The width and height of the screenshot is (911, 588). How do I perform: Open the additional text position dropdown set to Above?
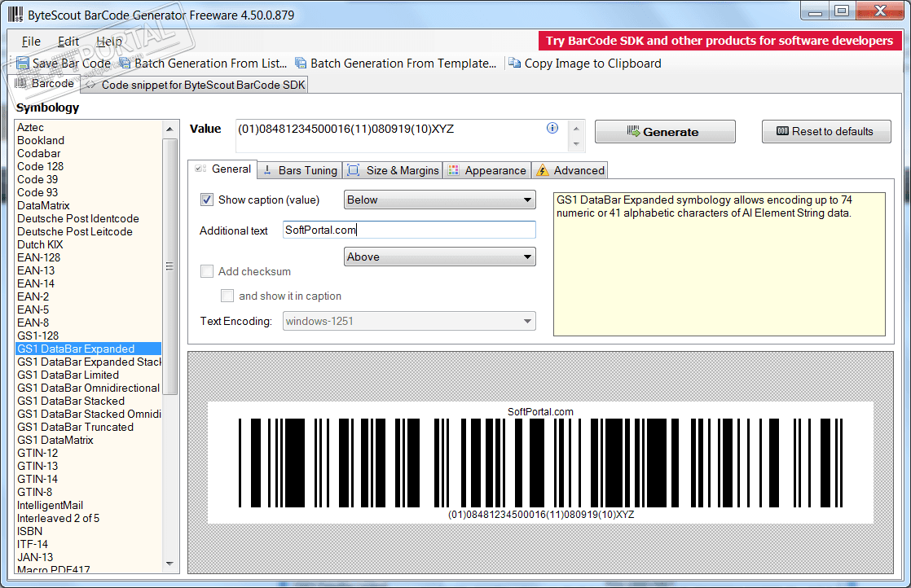pos(440,257)
